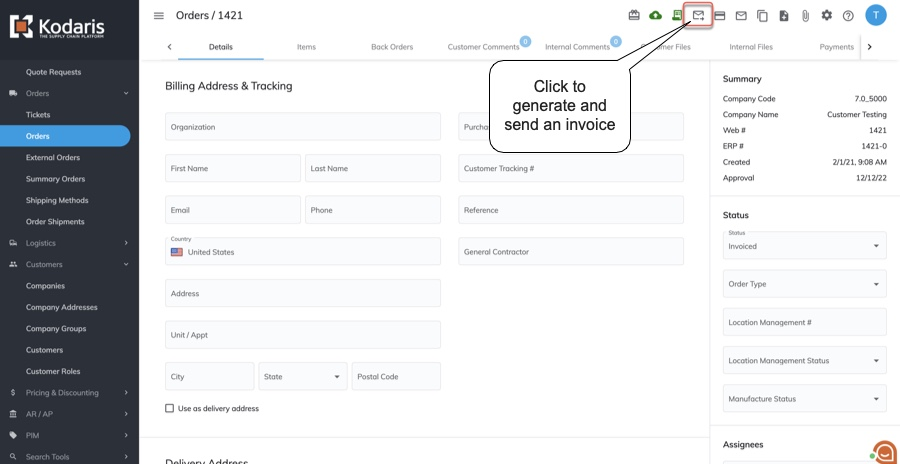Open the user avatar T menu
The width and height of the screenshot is (900, 464).
tap(876, 16)
